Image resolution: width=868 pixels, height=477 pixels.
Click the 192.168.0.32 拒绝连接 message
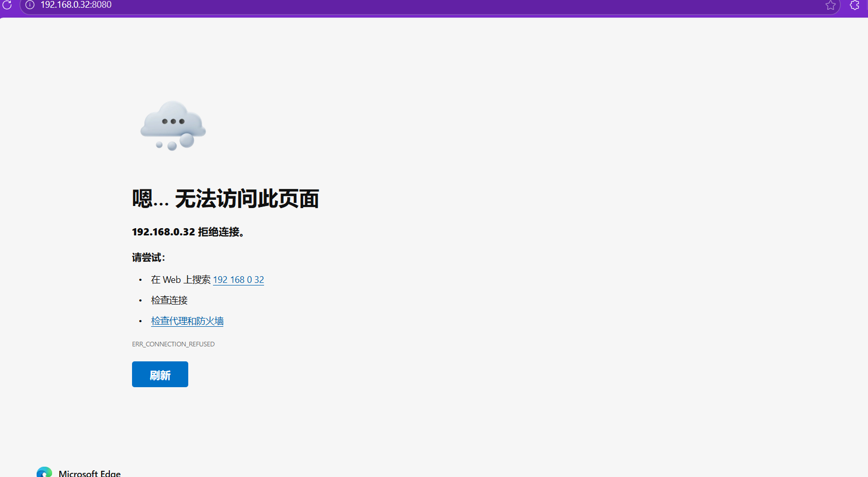click(x=188, y=232)
